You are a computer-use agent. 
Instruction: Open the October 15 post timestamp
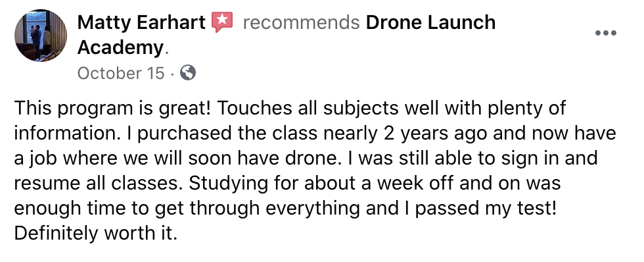[x=121, y=73]
